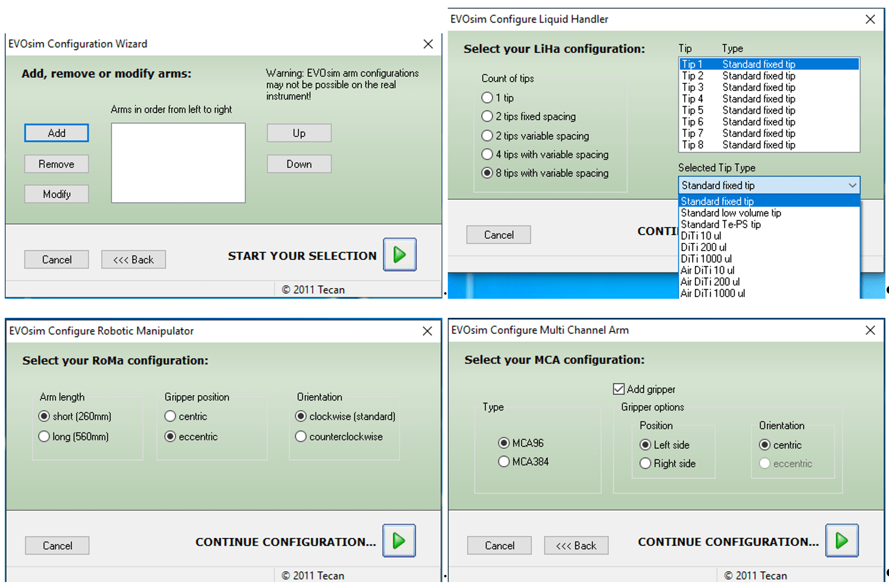The height and width of the screenshot is (588, 889).
Task: Select 2 tips fixed spacing option
Action: (487, 116)
